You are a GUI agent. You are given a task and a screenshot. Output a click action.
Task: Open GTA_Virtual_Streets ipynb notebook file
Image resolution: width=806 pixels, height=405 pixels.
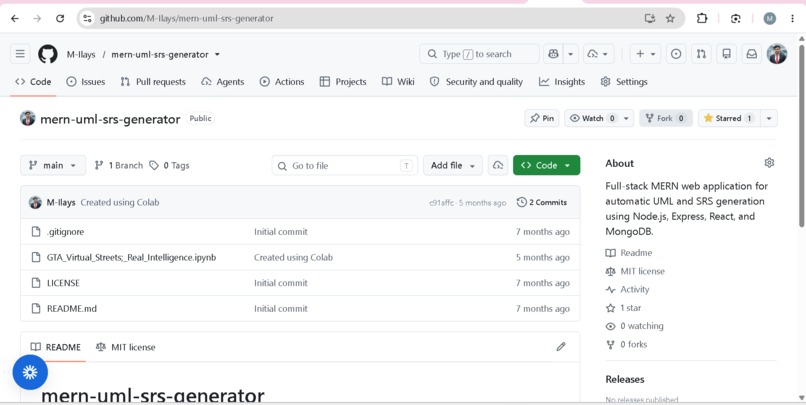point(131,257)
